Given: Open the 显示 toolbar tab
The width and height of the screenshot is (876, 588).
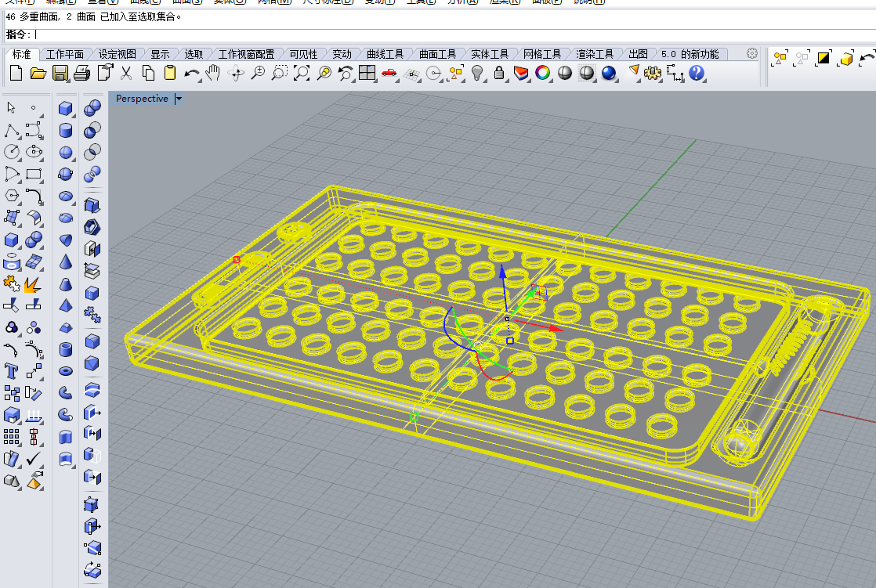Looking at the screenshot, I should click(x=160, y=54).
